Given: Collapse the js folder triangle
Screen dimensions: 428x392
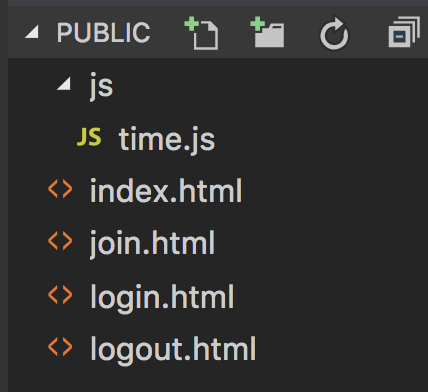Looking at the screenshot, I should click(64, 83).
